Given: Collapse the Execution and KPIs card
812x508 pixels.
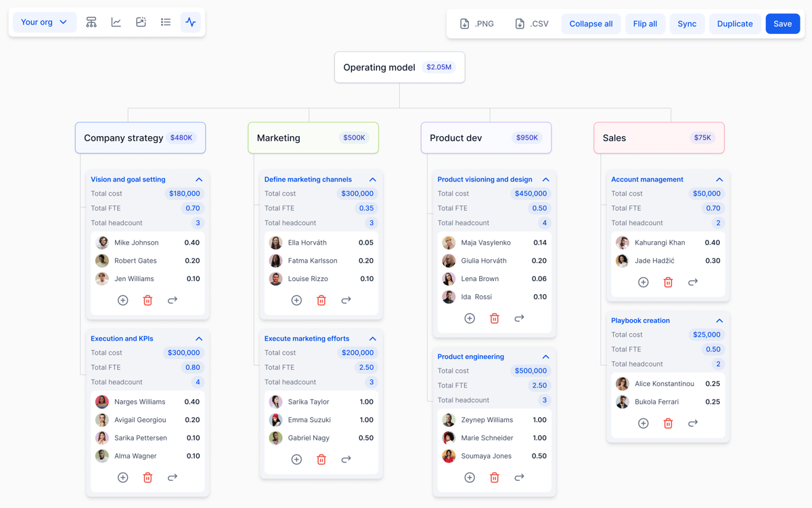Looking at the screenshot, I should click(199, 339).
